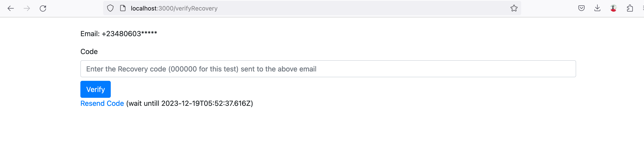The height and width of the screenshot is (167, 644).
Task: Bookmark this page with the star
Action: click(x=514, y=8)
